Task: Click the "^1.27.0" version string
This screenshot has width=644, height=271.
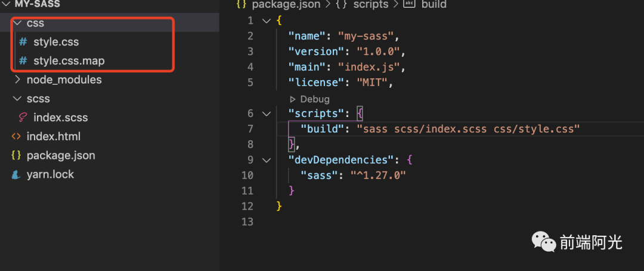Action: point(378,175)
